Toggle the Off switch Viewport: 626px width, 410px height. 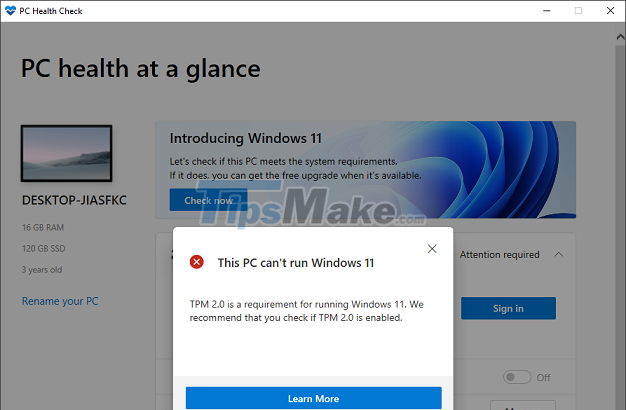517,377
